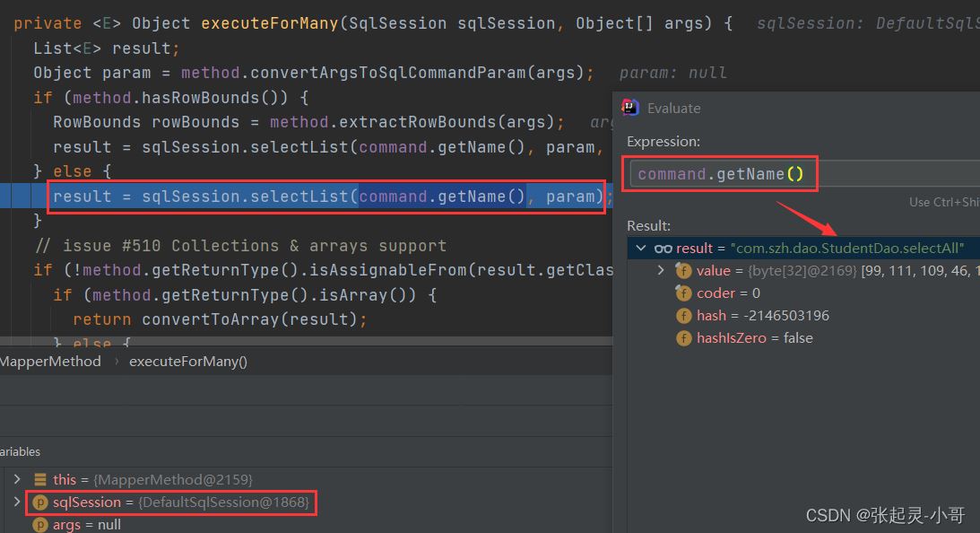Expand the value byte[32] field node

point(661,270)
